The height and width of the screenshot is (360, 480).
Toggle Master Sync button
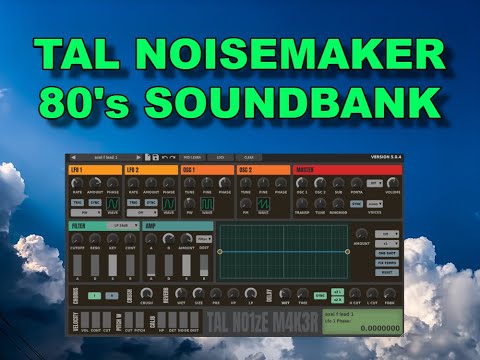(x=356, y=204)
